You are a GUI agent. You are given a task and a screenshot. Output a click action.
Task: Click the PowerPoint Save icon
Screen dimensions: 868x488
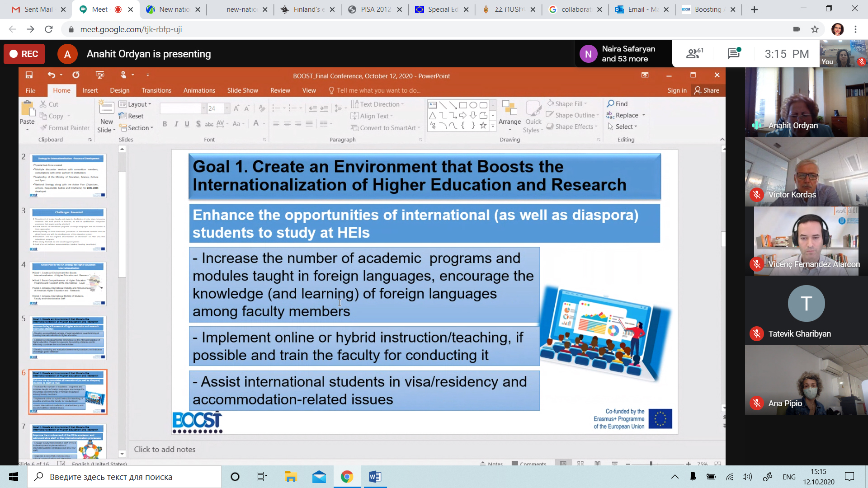tap(29, 75)
